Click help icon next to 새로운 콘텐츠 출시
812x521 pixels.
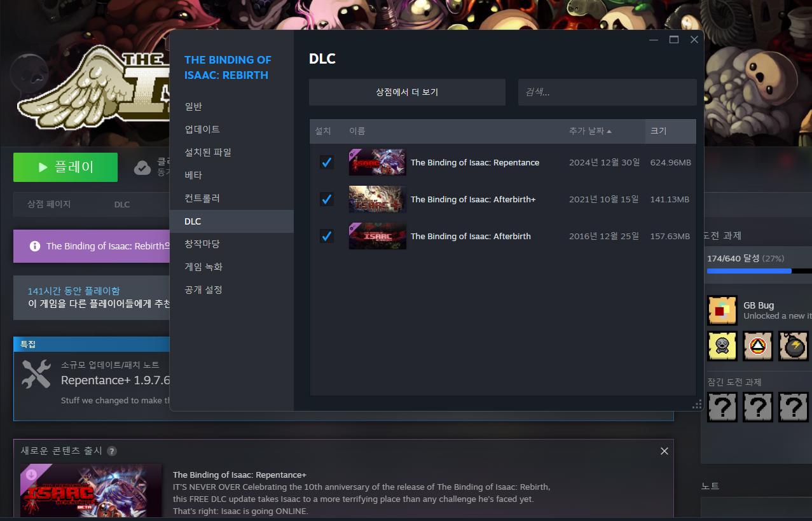pyautogui.click(x=112, y=451)
